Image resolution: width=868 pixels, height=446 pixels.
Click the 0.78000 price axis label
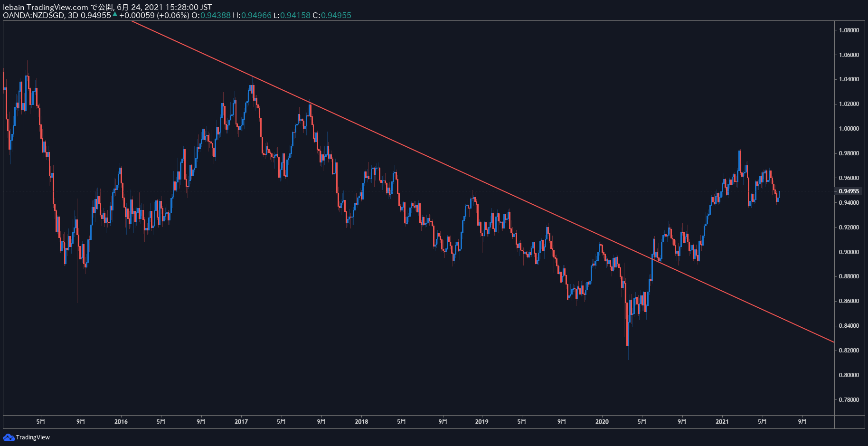point(849,400)
